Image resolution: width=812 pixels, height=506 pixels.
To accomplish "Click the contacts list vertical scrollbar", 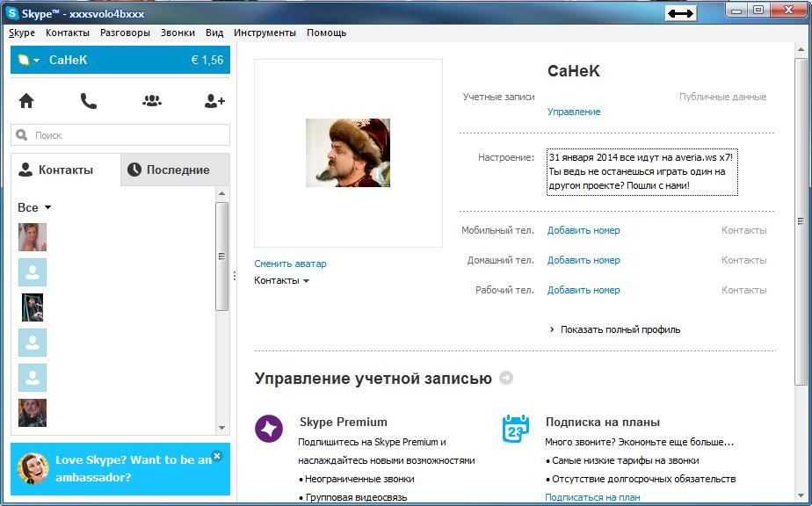I will (x=222, y=257).
